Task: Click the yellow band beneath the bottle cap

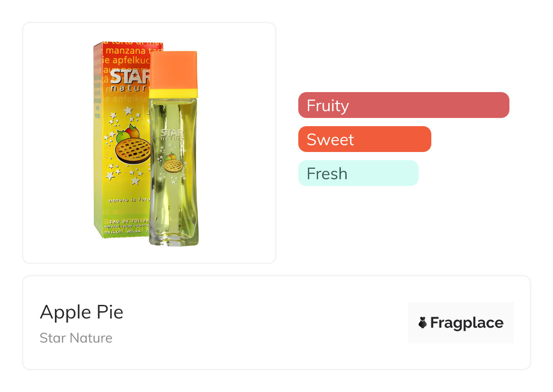Action: tap(173, 93)
